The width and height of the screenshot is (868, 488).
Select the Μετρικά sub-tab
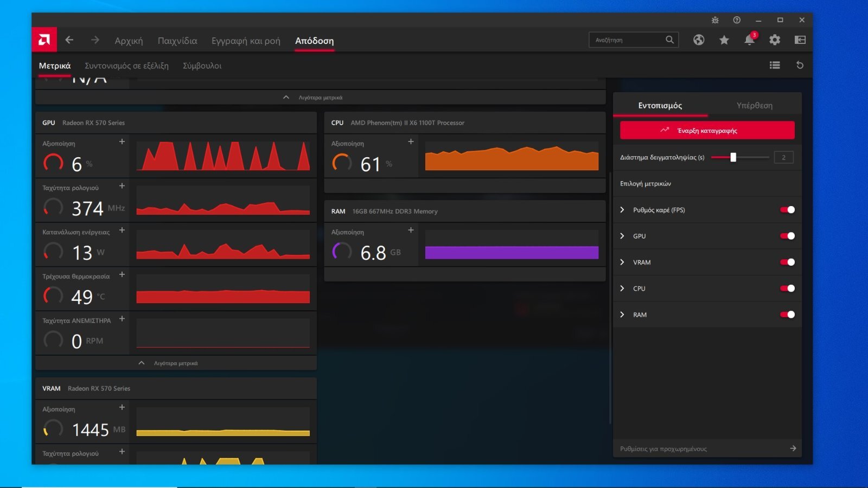click(55, 66)
